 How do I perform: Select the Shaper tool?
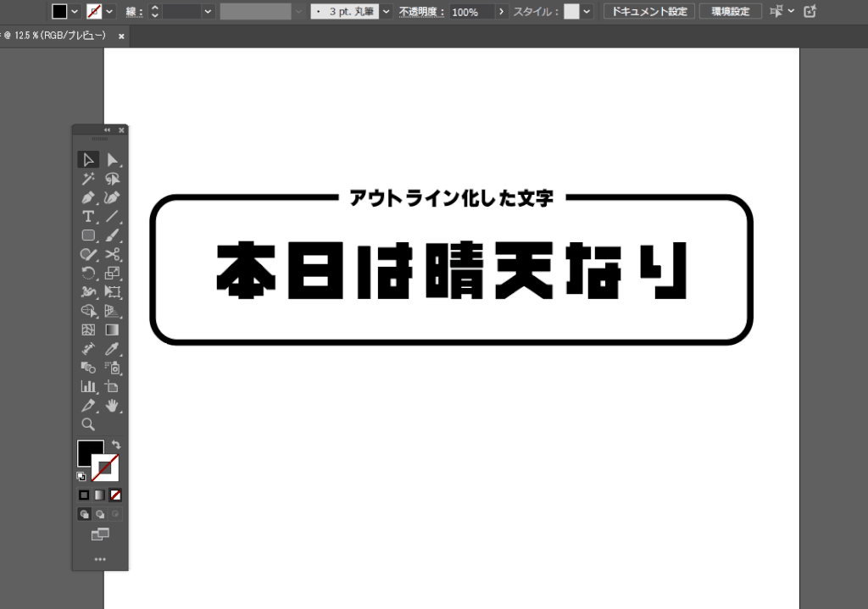[88, 254]
